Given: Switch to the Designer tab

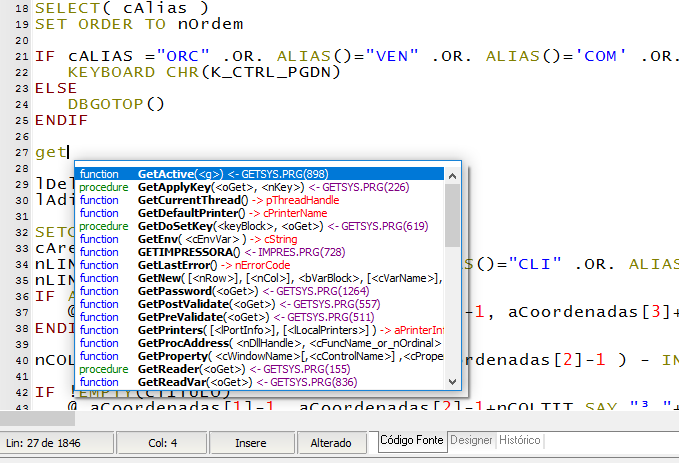Looking at the screenshot, I should (471, 440).
